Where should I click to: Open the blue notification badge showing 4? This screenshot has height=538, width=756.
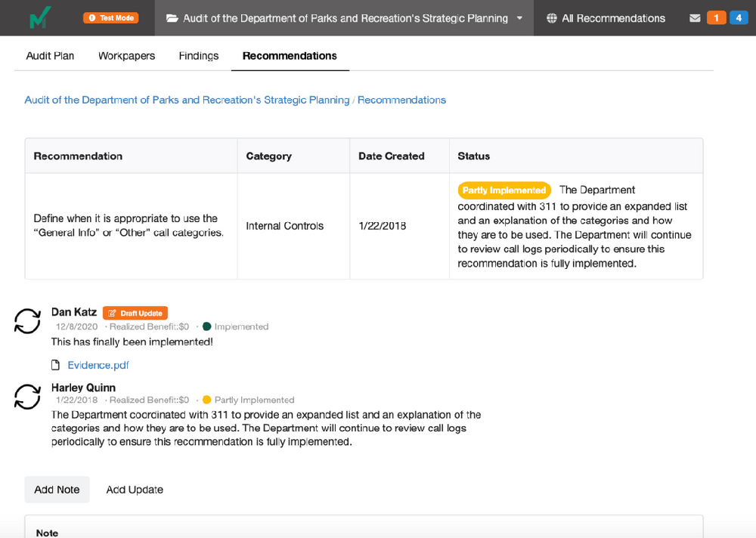[x=738, y=18]
